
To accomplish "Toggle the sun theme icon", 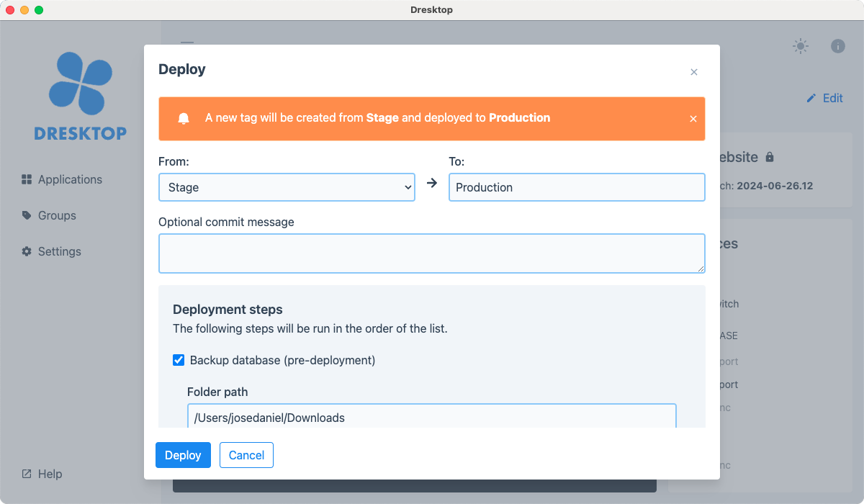I will (x=800, y=46).
